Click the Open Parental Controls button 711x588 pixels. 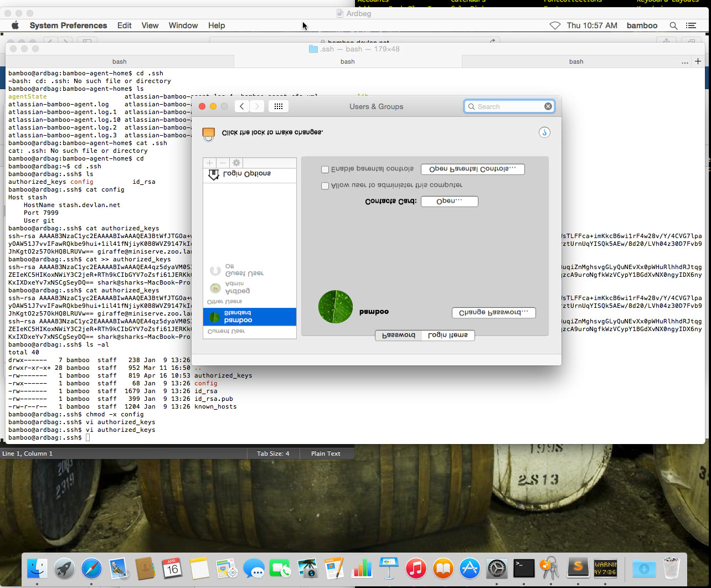tap(473, 169)
